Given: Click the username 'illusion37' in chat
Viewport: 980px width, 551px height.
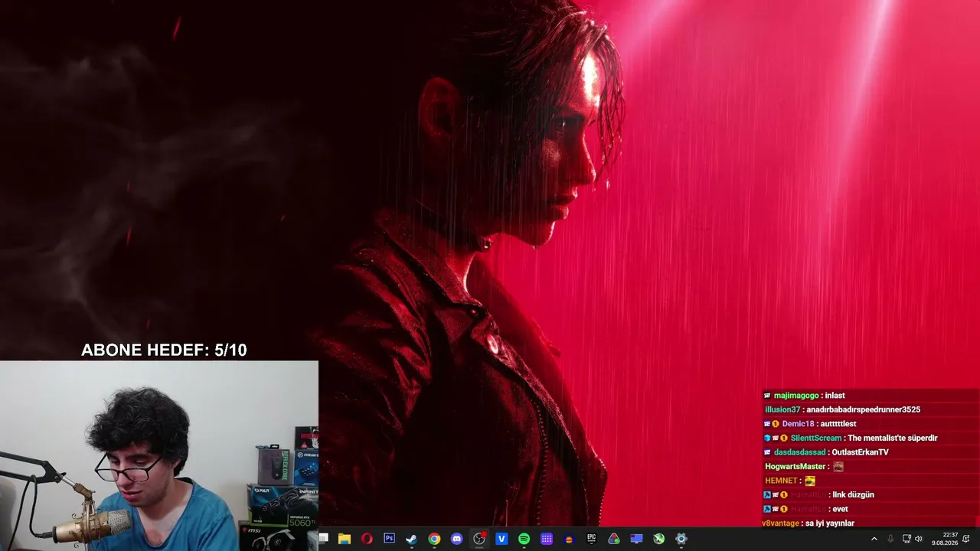Looking at the screenshot, I should [782, 409].
